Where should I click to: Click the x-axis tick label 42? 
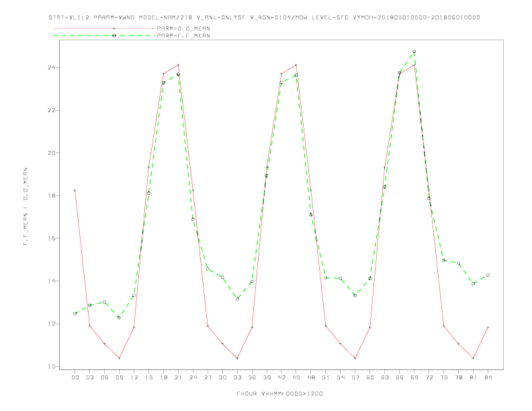point(281,377)
